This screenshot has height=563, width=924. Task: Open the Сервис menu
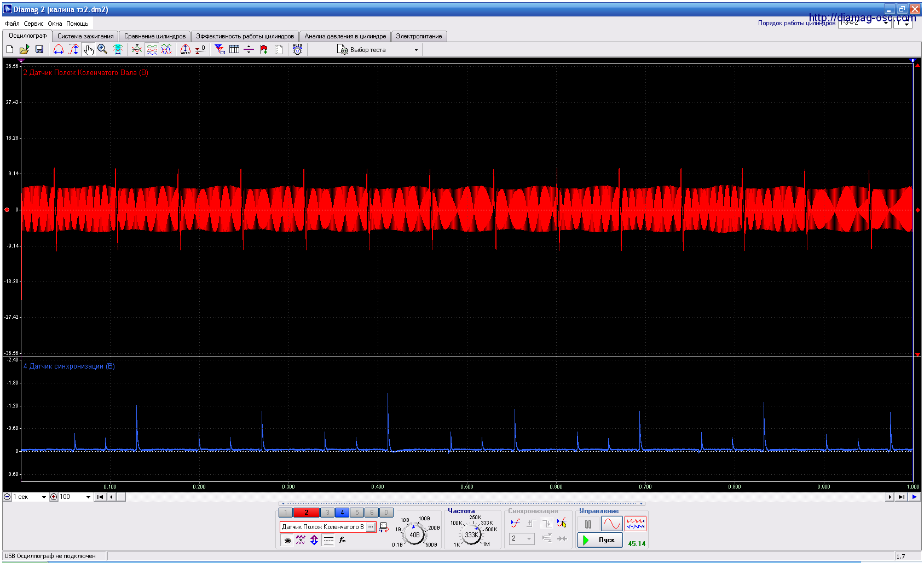click(33, 24)
